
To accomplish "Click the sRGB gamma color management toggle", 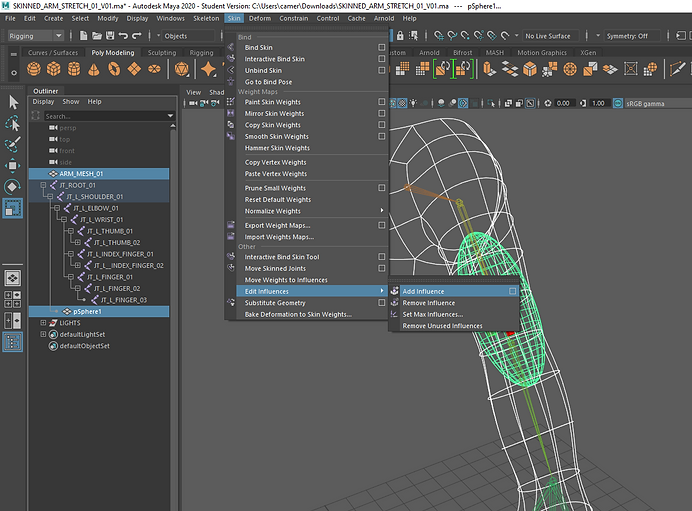I will pyautogui.click(x=618, y=103).
